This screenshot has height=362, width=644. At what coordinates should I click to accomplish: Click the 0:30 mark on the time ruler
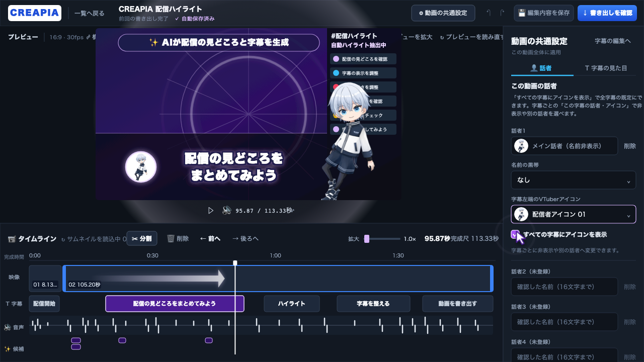coord(152,255)
